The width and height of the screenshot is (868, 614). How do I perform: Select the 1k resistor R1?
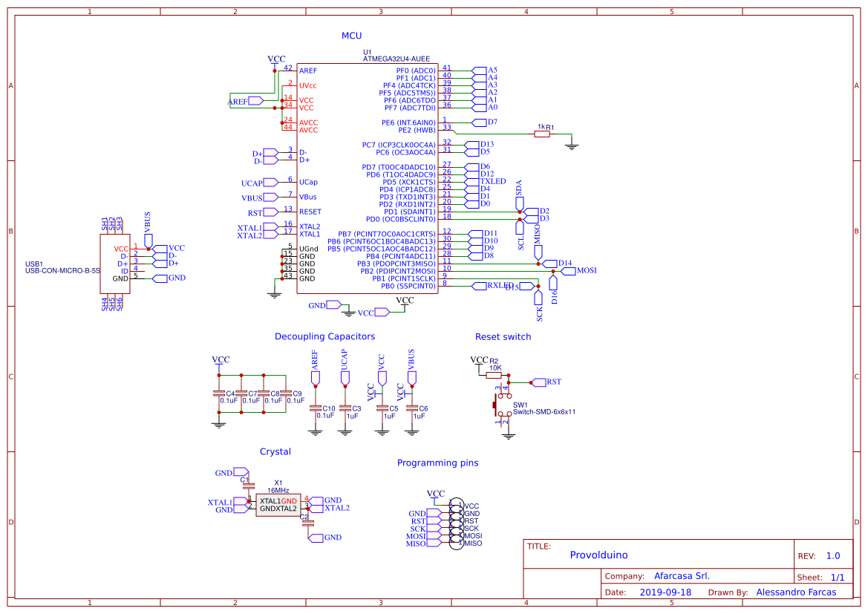click(541, 134)
